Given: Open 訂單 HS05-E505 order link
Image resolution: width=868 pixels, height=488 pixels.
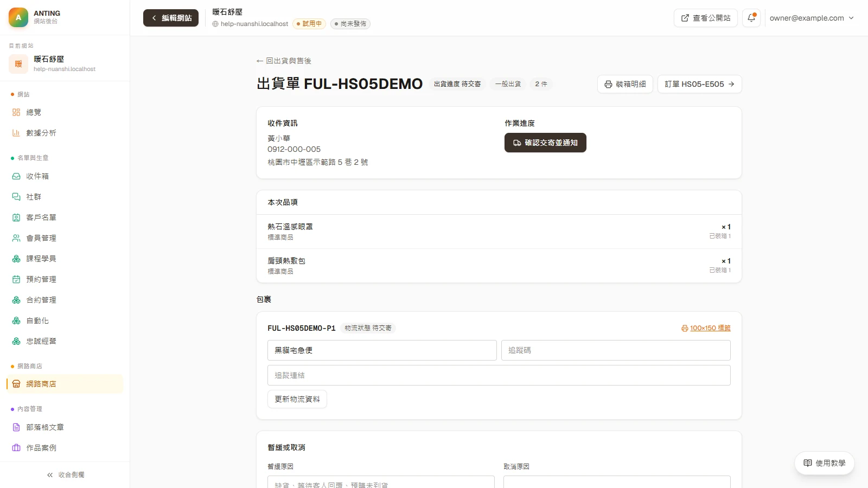Looking at the screenshot, I should [x=700, y=84].
